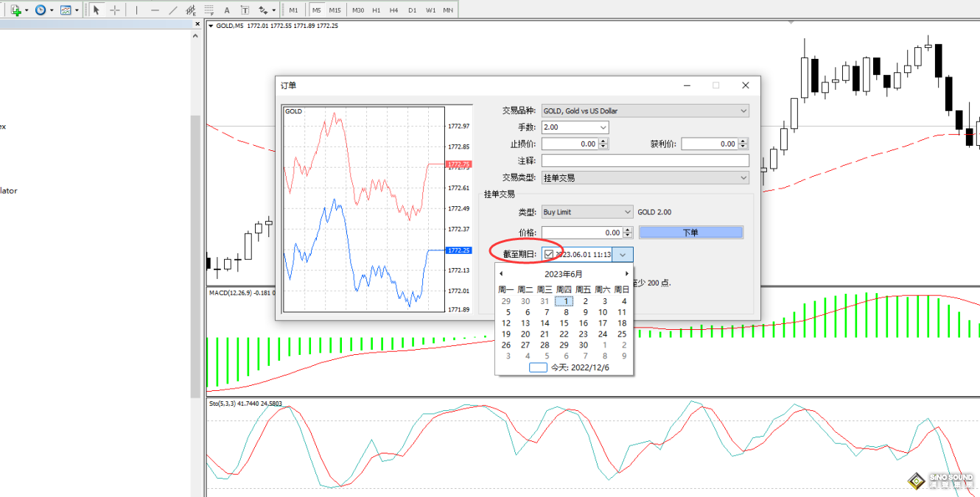Viewport: 980px width, 497px height.
Task: Choose the trendline drawing tool
Action: (173, 10)
